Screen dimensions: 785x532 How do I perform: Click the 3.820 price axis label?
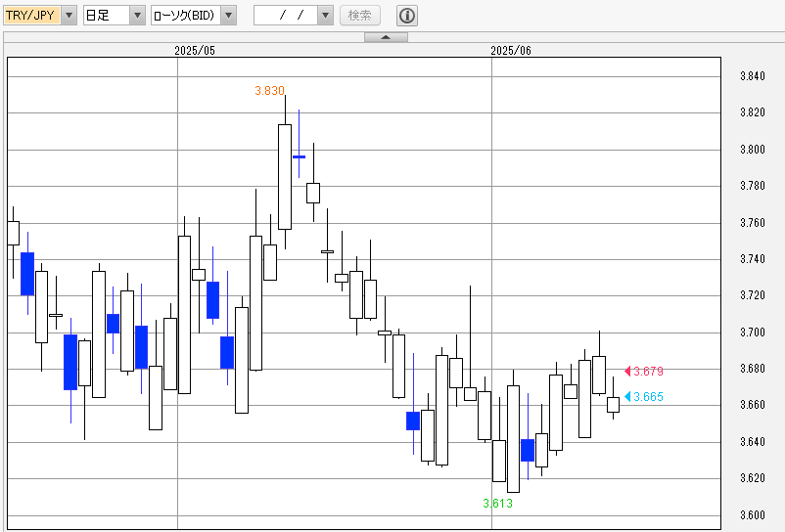tap(753, 112)
